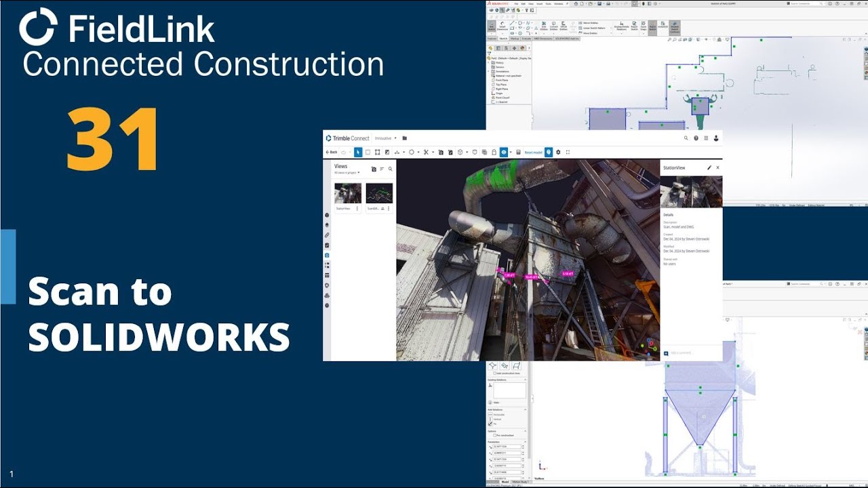Select Offset Entities in SOLIDWORKS ribbon

[x=564, y=26]
